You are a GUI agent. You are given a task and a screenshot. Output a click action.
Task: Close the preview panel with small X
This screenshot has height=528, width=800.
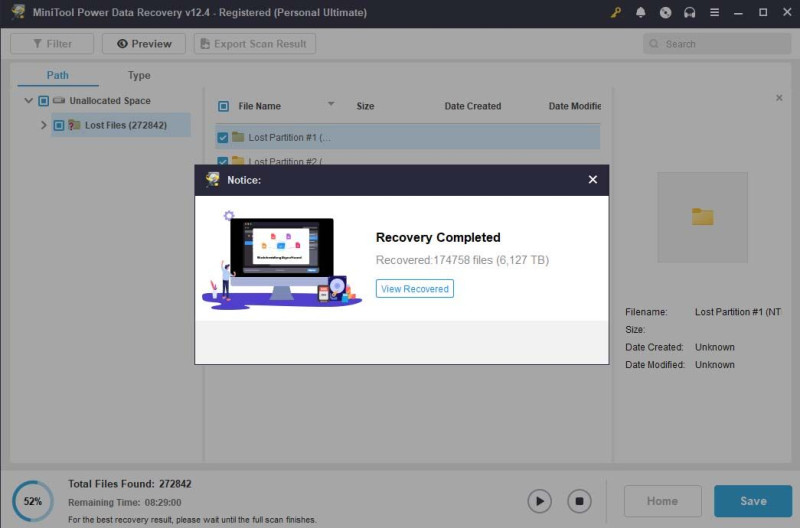tap(779, 97)
